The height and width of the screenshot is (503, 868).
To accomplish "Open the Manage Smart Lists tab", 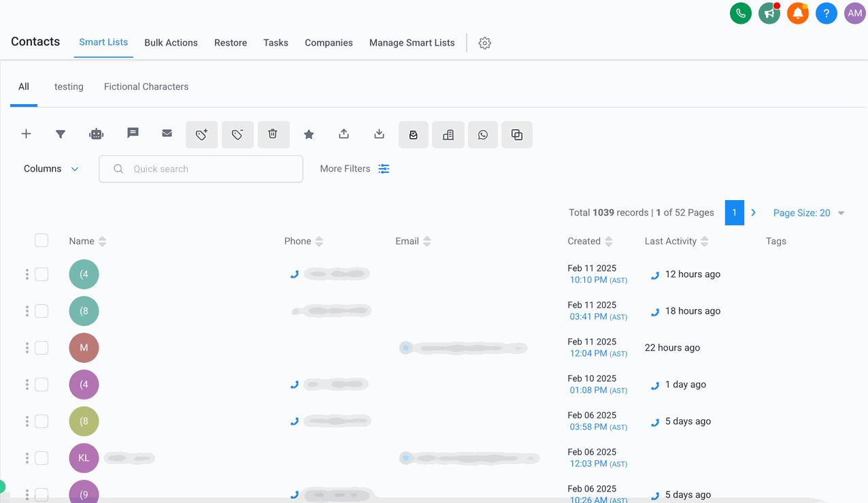I will coord(412,43).
